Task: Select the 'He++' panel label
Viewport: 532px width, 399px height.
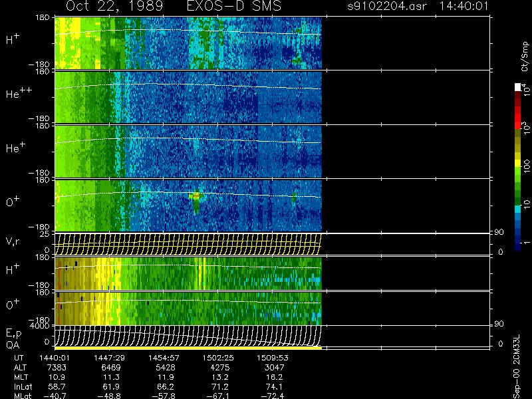Action: click(19, 93)
